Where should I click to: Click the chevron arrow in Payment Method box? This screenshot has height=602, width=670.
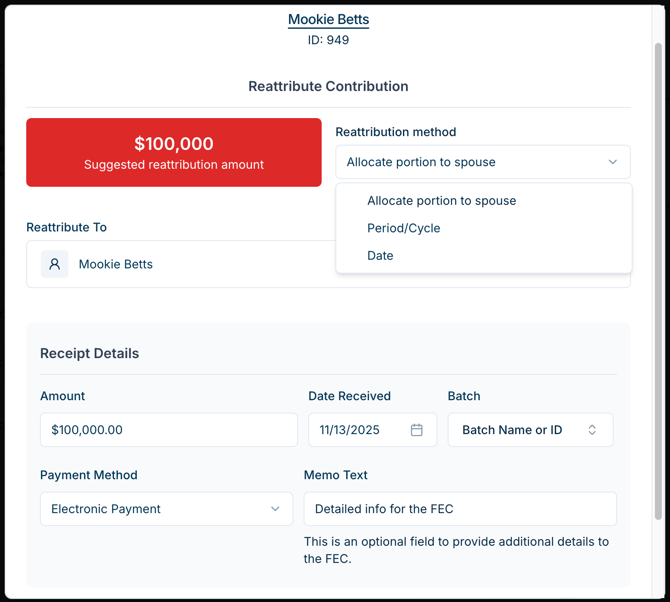click(275, 509)
